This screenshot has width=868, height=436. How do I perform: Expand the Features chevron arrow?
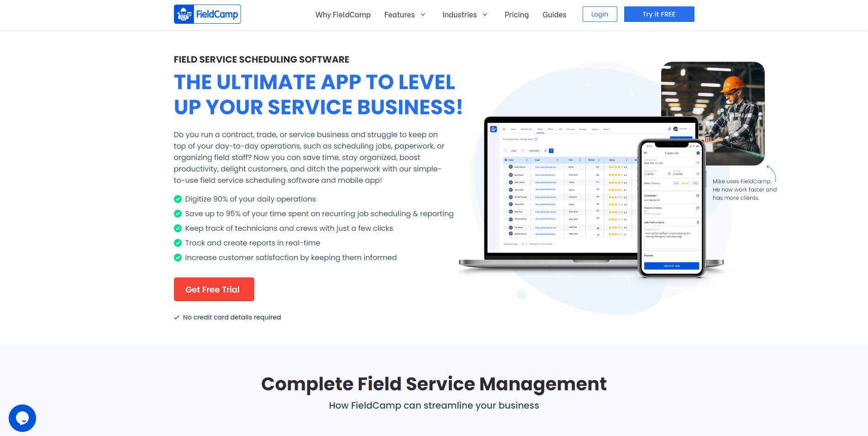click(423, 15)
